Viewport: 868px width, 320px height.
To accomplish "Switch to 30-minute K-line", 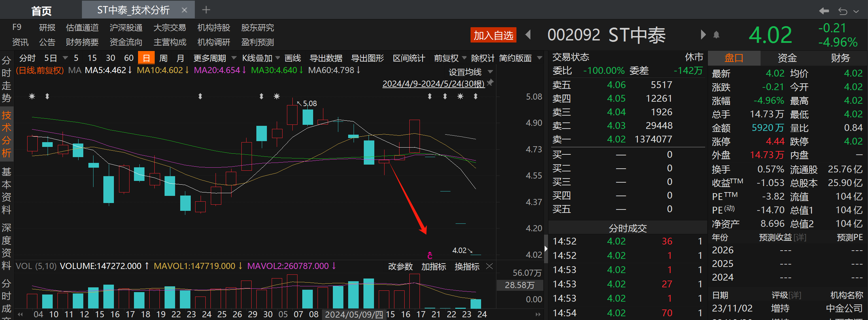I will 110,58.
